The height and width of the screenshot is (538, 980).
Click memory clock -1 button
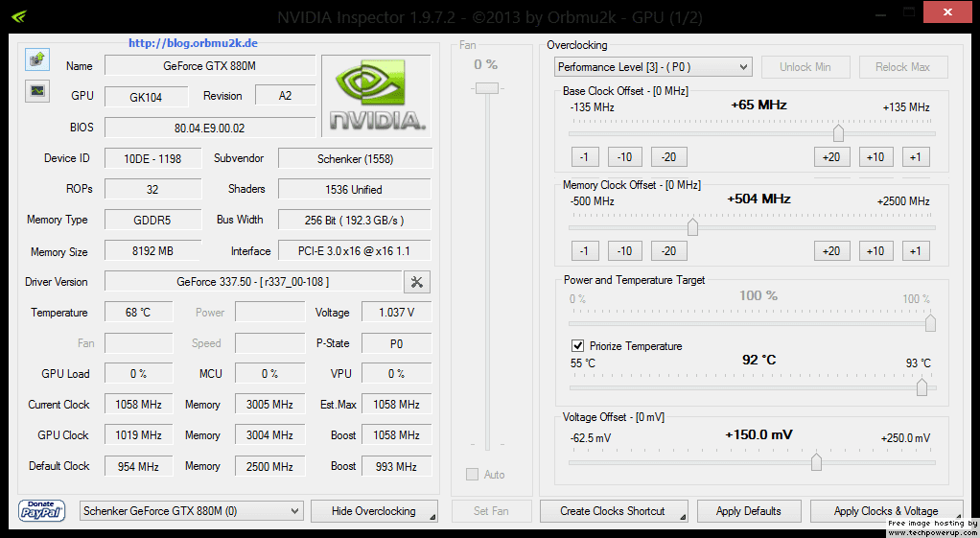click(x=584, y=251)
